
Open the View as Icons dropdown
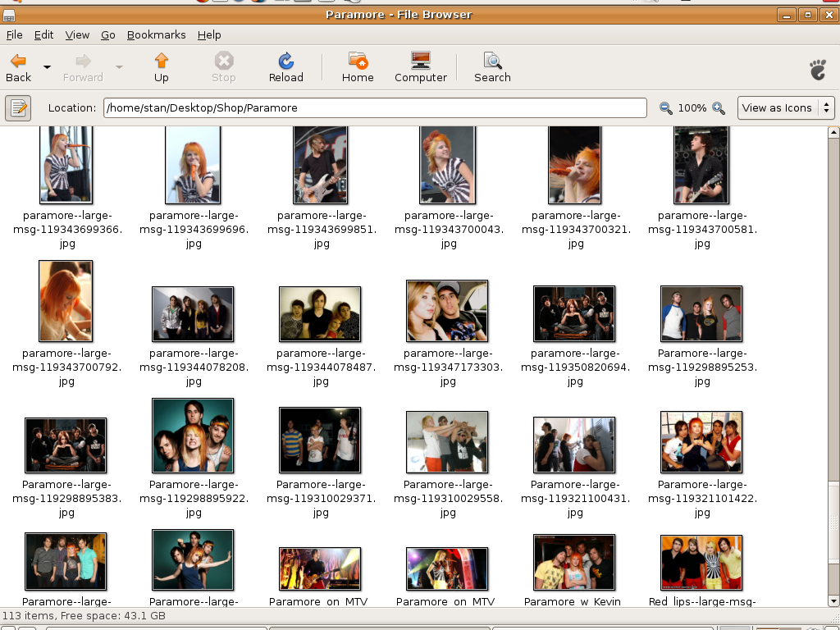point(786,107)
